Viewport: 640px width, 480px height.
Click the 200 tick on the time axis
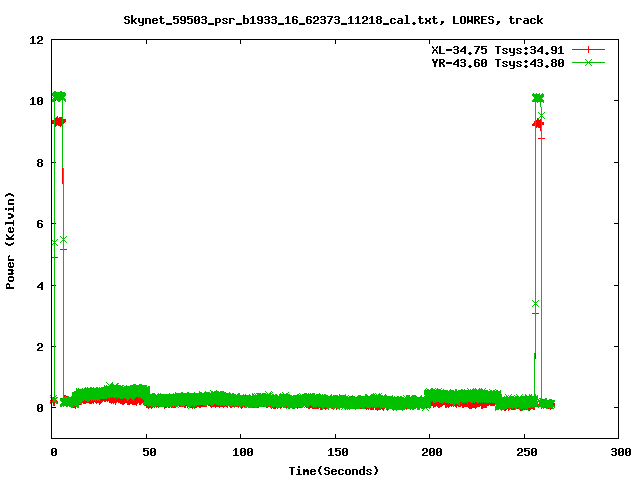tap(430, 453)
